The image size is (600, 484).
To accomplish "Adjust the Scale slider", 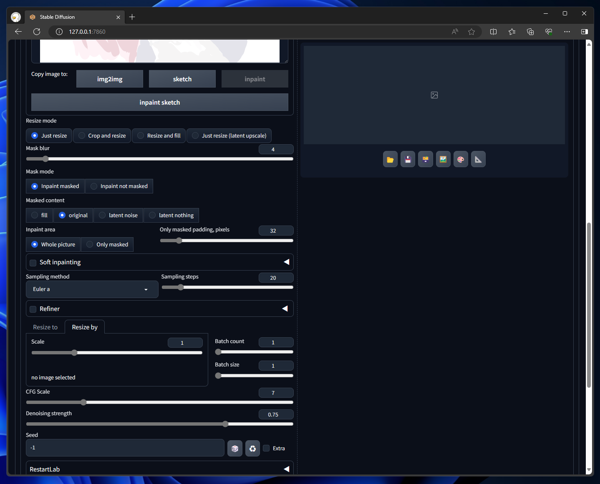I will pos(117,353).
